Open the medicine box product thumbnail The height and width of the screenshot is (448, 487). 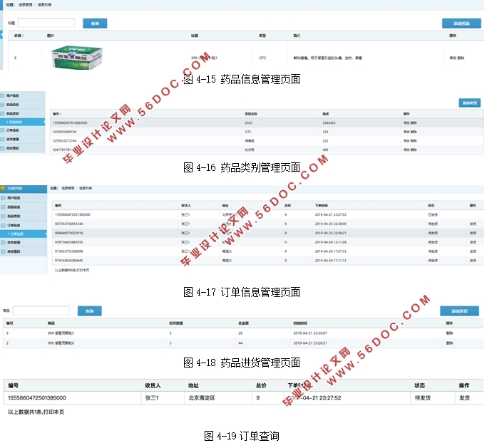[77, 56]
